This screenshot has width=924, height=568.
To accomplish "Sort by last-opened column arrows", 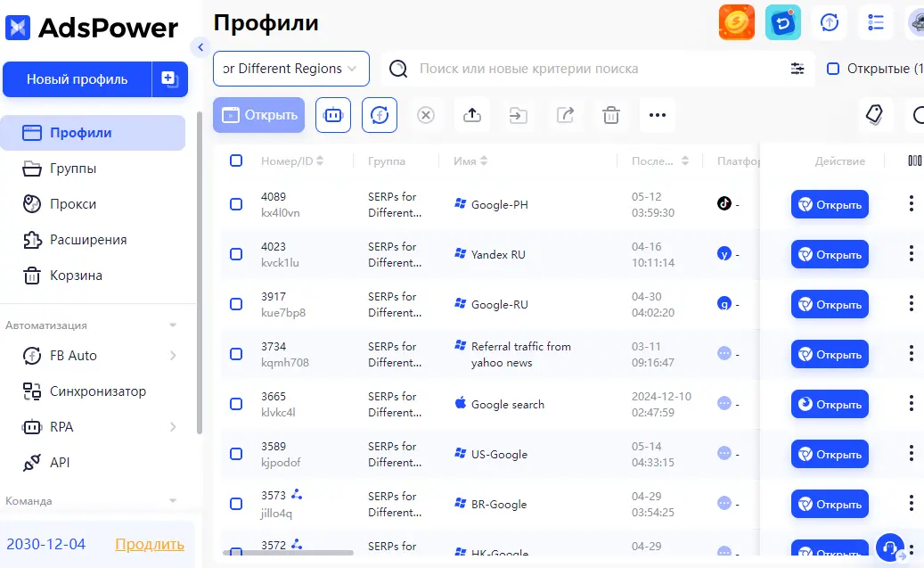I will (x=684, y=161).
